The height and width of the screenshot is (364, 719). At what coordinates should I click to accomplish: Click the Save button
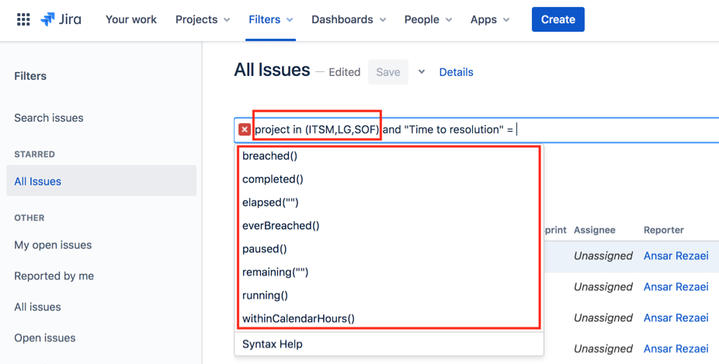(x=388, y=72)
